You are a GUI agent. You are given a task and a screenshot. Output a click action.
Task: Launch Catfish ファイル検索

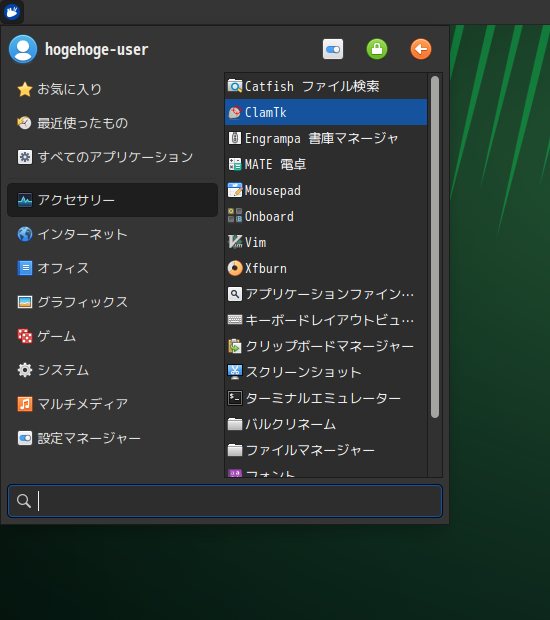point(326,86)
